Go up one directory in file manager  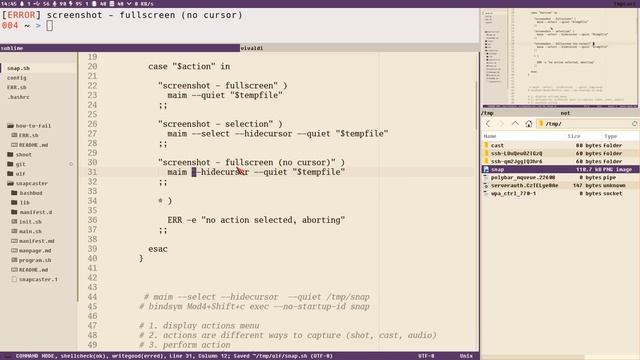click(x=515, y=124)
